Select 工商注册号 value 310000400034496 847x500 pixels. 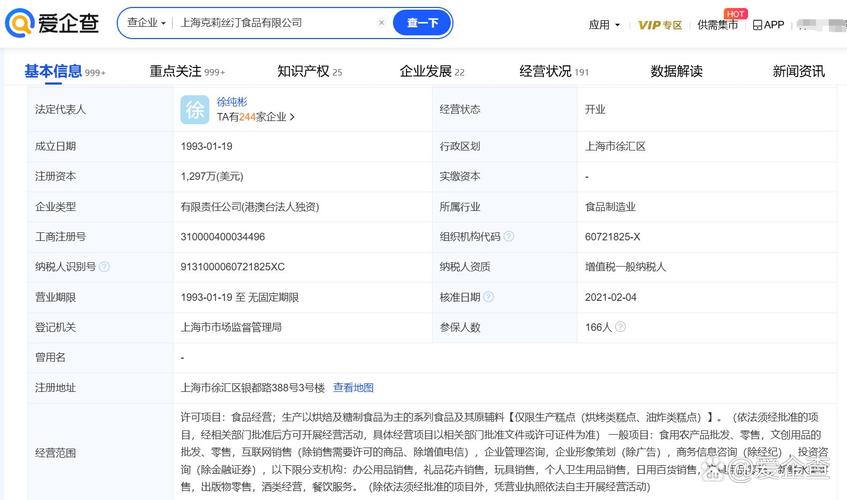coord(223,237)
